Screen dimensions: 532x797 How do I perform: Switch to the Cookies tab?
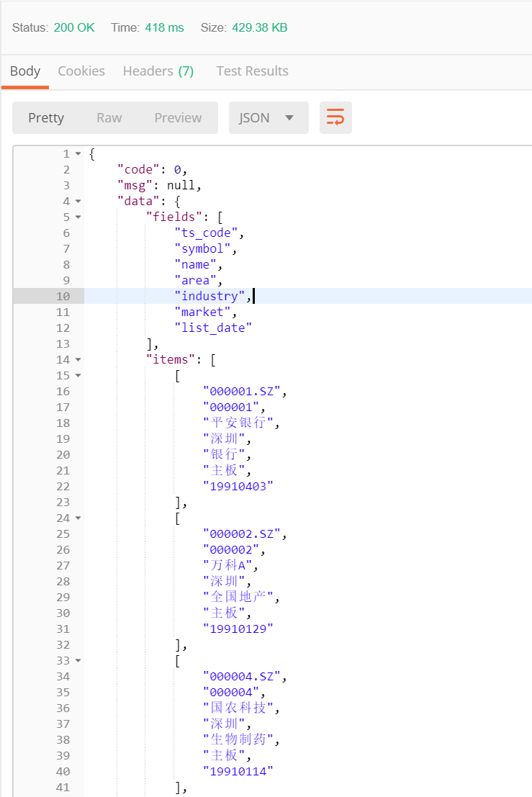81,71
